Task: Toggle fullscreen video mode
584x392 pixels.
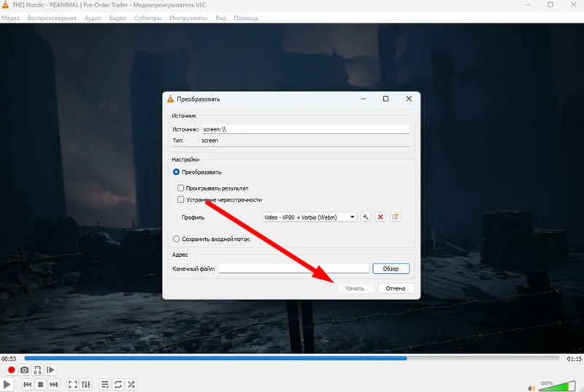Action: coord(72,384)
